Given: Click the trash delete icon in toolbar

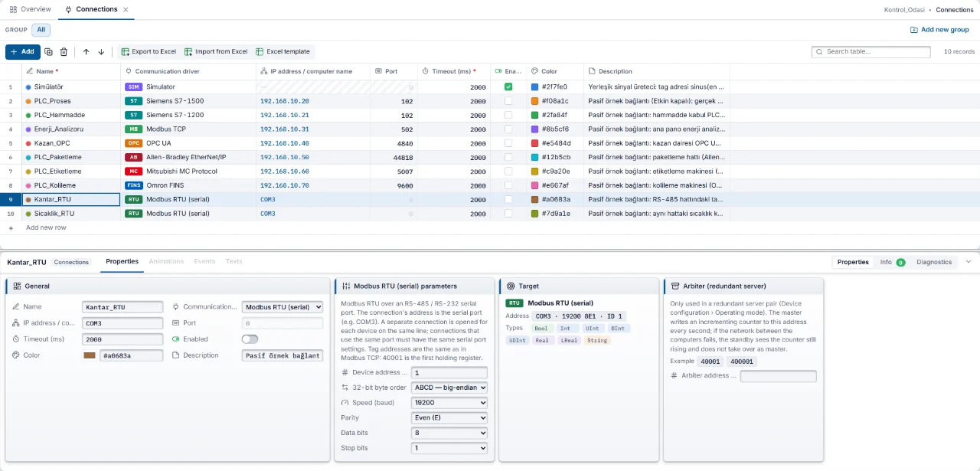Looking at the screenshot, I should (64, 52).
